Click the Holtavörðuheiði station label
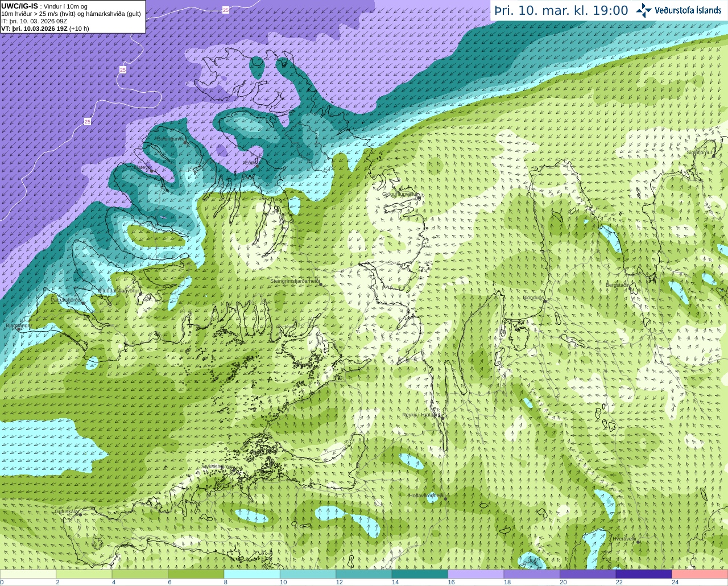Image resolution: width=728 pixels, height=586 pixels. [x=427, y=496]
